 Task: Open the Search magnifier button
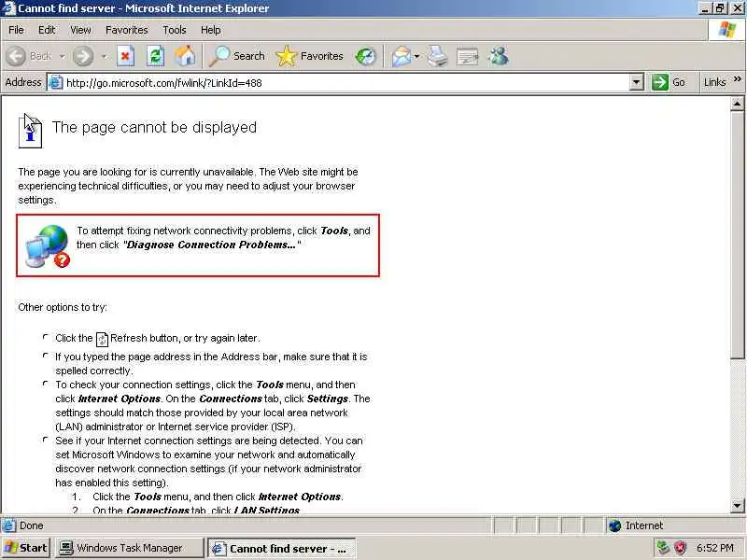[237, 56]
